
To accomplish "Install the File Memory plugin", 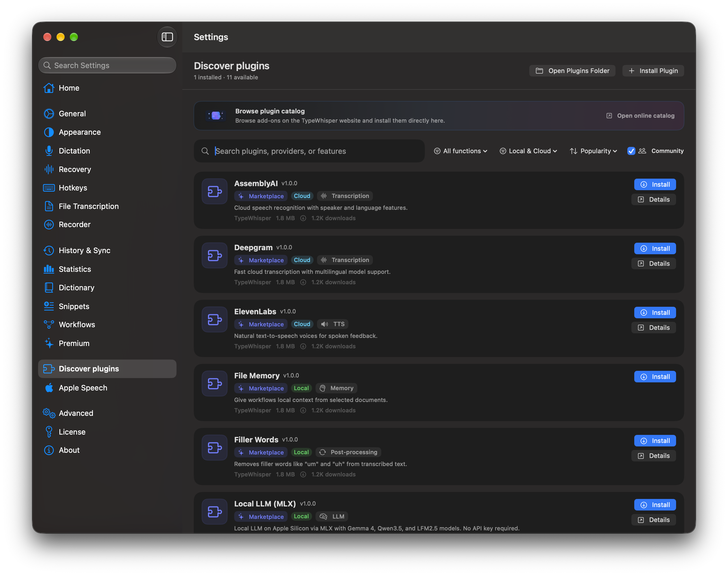I will click(654, 377).
